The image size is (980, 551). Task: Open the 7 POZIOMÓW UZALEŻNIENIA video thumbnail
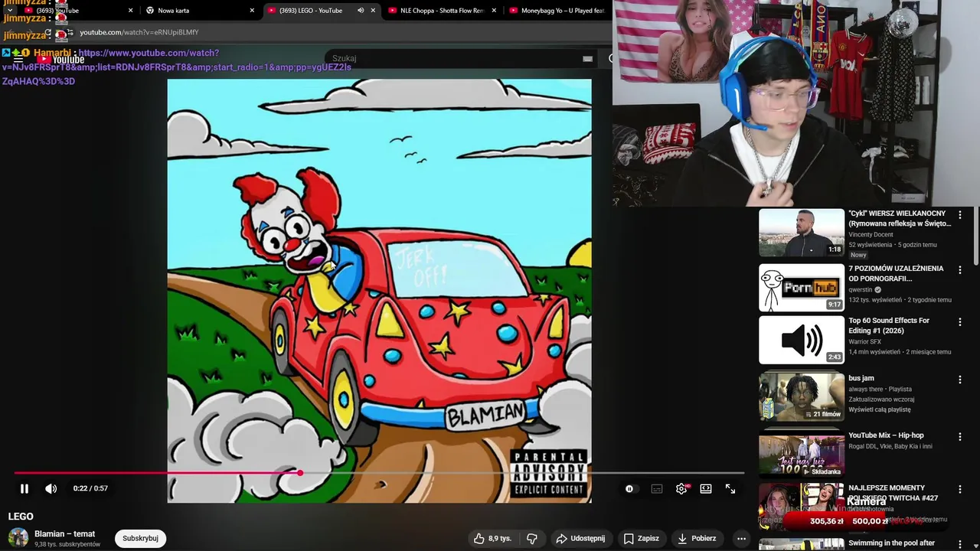[x=802, y=288]
